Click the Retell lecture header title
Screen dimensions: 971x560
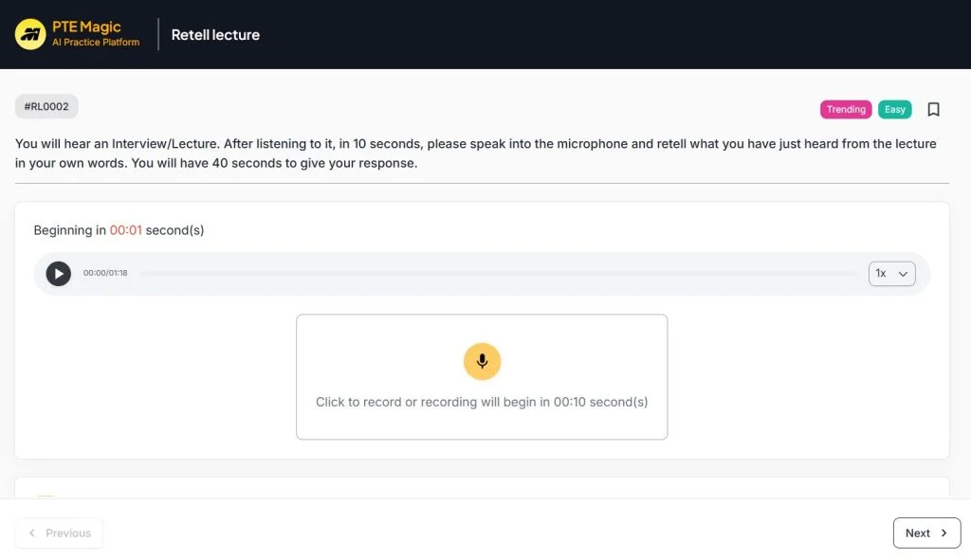point(215,35)
